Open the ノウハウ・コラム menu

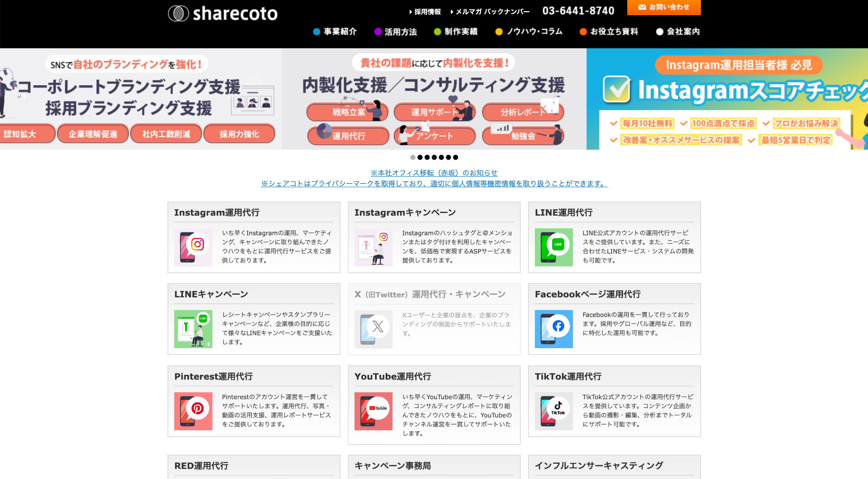[x=529, y=31]
